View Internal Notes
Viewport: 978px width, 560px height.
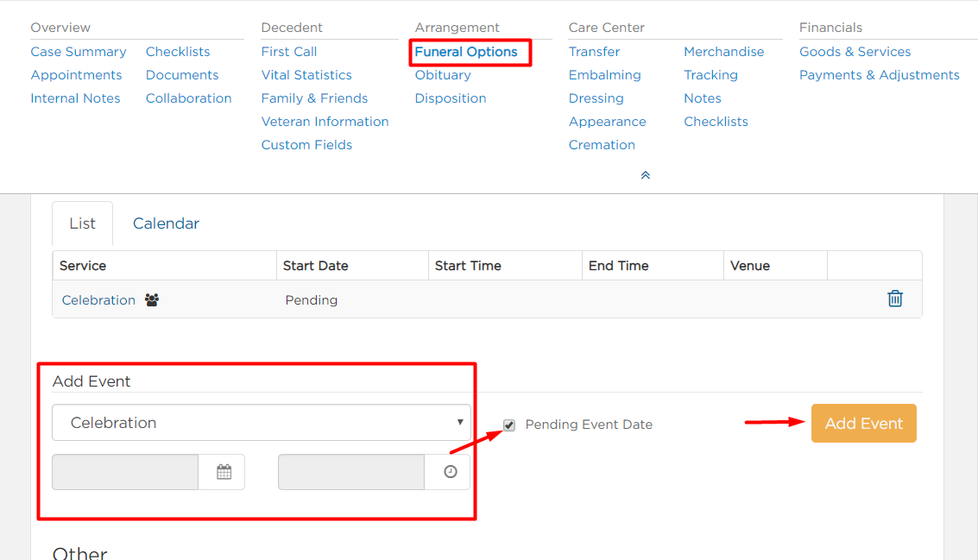point(75,98)
